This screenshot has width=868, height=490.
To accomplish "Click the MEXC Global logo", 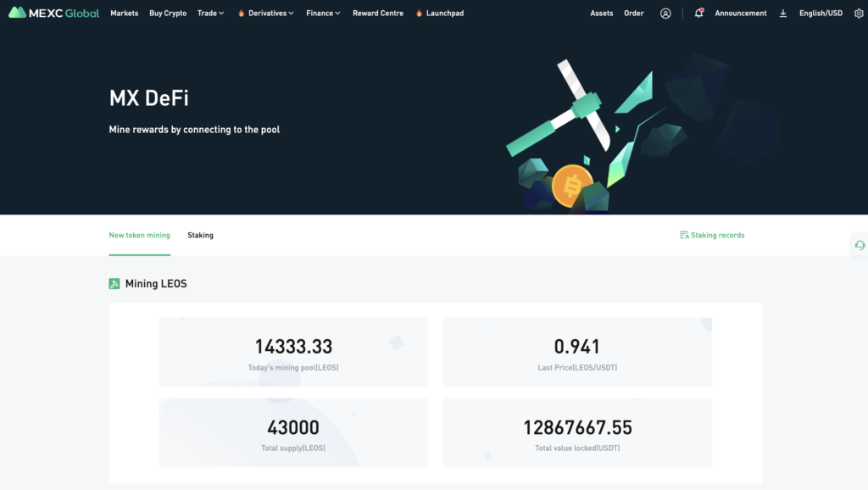I will (x=53, y=14).
